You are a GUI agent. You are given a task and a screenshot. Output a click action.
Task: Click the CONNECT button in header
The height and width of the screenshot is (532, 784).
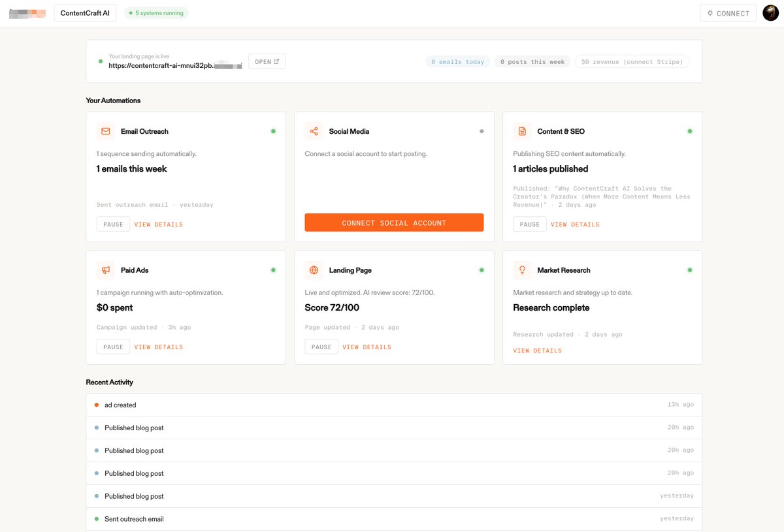coord(728,13)
